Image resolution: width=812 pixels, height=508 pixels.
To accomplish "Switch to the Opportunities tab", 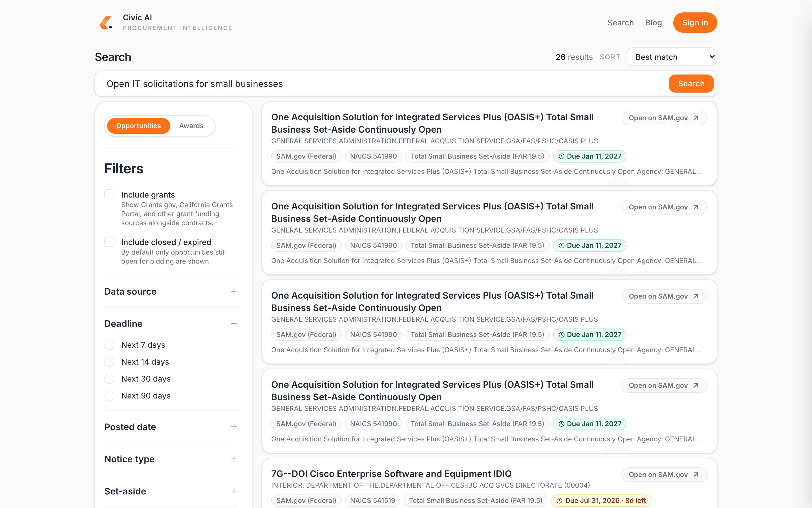I will (139, 126).
